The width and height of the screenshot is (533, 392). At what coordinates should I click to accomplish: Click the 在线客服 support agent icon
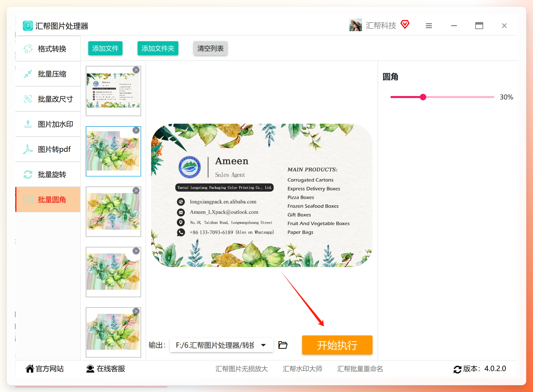tap(90, 369)
